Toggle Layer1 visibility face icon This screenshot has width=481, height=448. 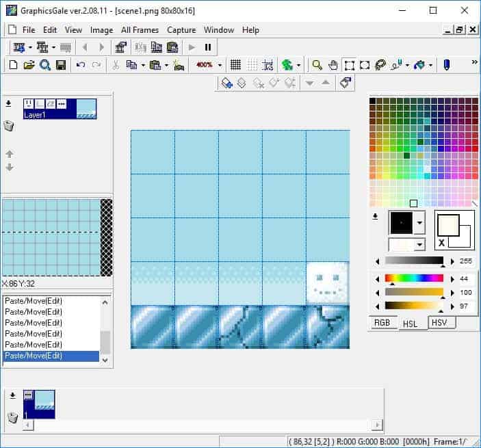(28, 104)
